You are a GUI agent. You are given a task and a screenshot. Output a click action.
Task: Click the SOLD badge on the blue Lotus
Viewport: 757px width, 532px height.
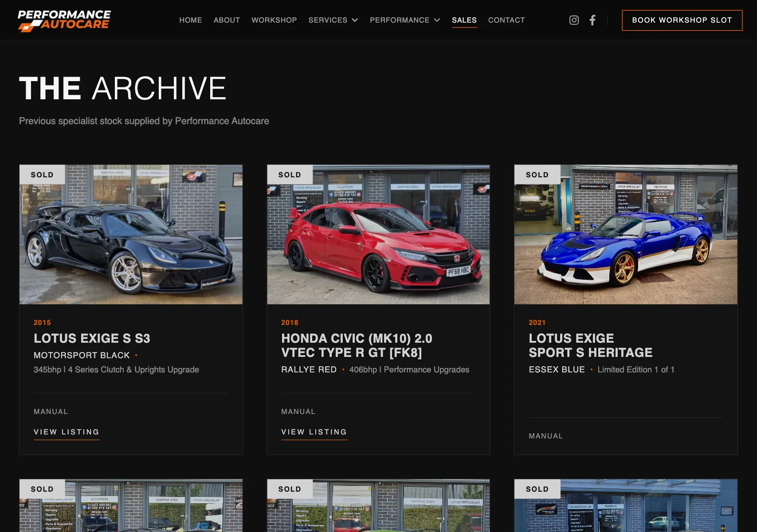pos(537,175)
